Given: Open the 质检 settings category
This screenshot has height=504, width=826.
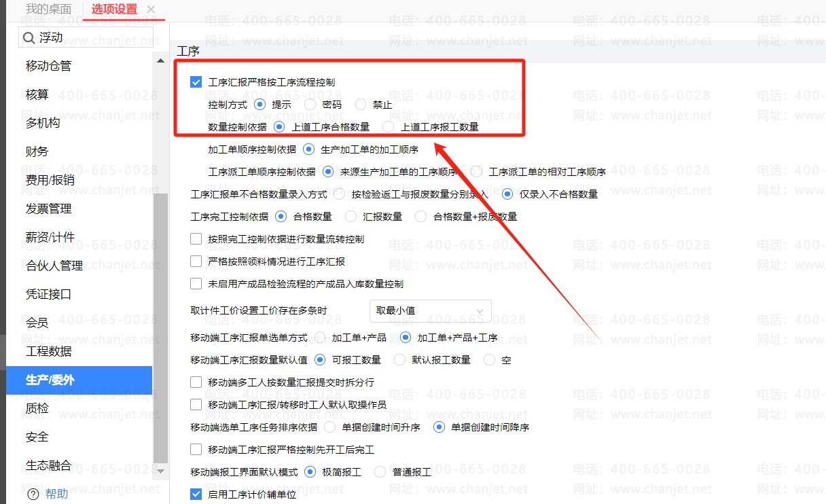Looking at the screenshot, I should click(37, 408).
